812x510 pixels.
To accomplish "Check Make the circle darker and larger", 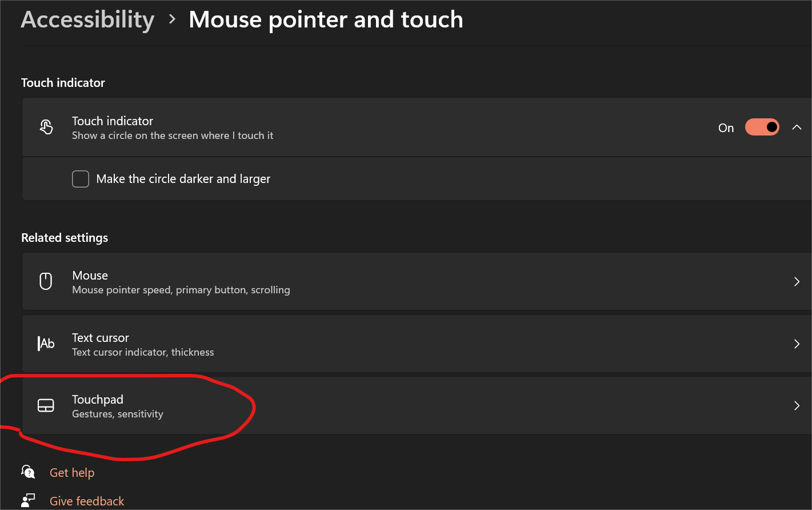I will [x=81, y=179].
